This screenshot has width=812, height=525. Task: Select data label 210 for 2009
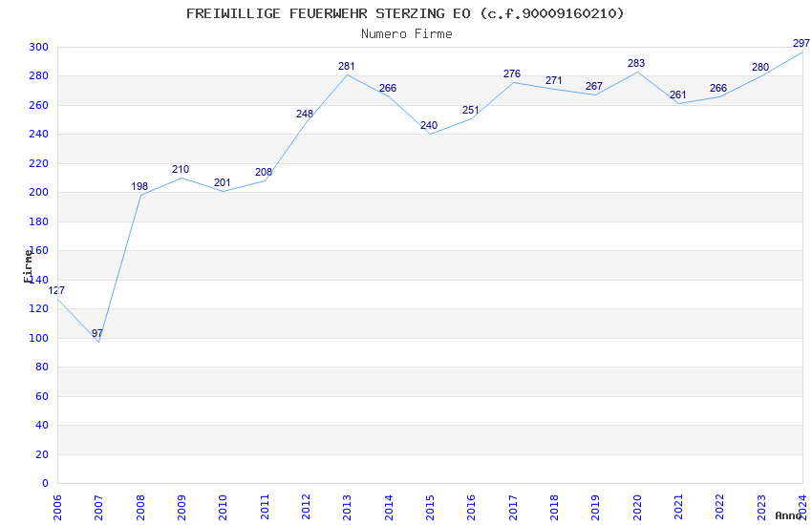pos(181,169)
